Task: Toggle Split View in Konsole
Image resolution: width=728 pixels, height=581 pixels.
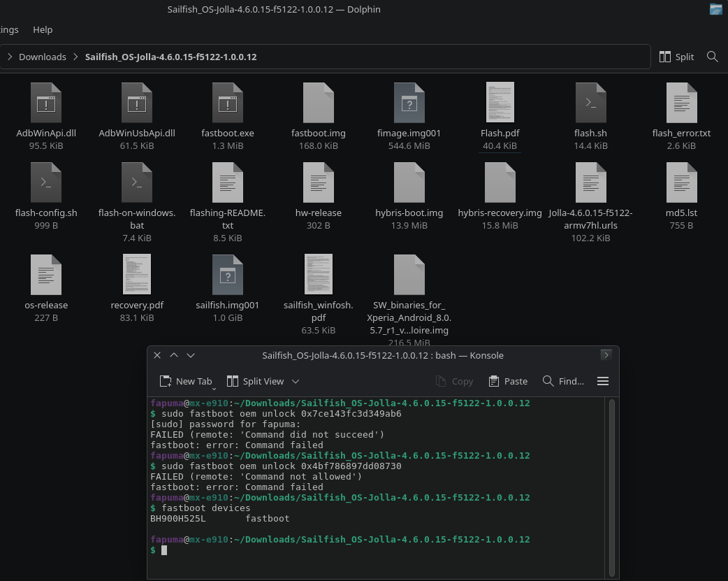Action: (255, 381)
